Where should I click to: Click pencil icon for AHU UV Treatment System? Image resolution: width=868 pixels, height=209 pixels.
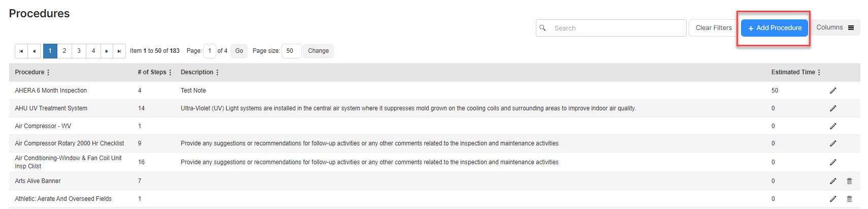point(833,108)
